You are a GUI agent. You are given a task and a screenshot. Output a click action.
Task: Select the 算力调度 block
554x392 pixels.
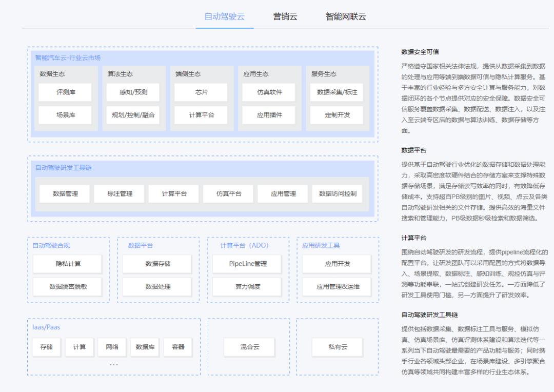[x=247, y=287]
